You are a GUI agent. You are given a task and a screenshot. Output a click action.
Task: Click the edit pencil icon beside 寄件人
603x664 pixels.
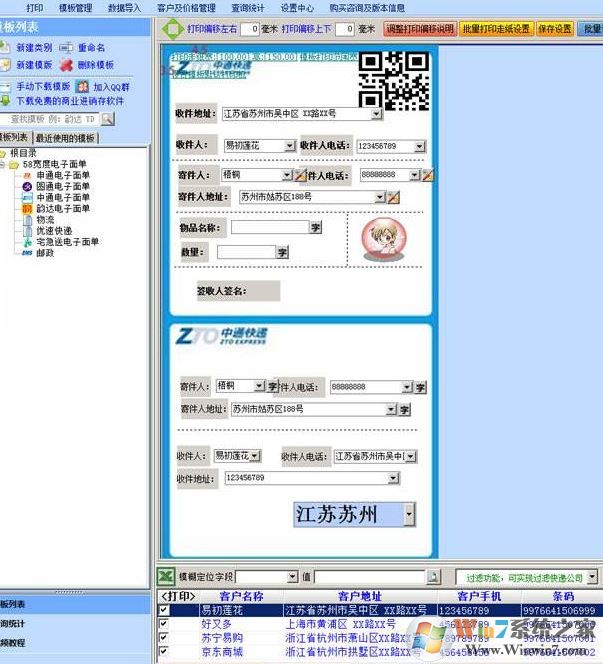click(300, 175)
